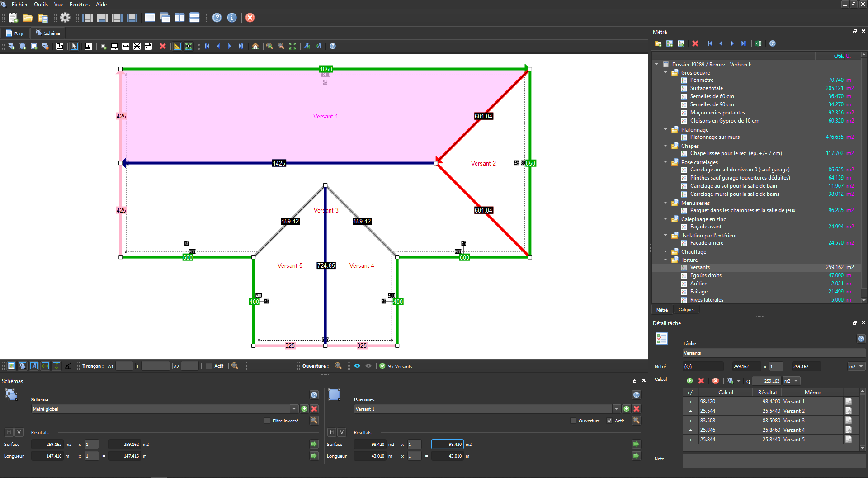This screenshot has height=478, width=868.
Task: Click the home icon in schema toolbar
Action: click(x=255, y=46)
